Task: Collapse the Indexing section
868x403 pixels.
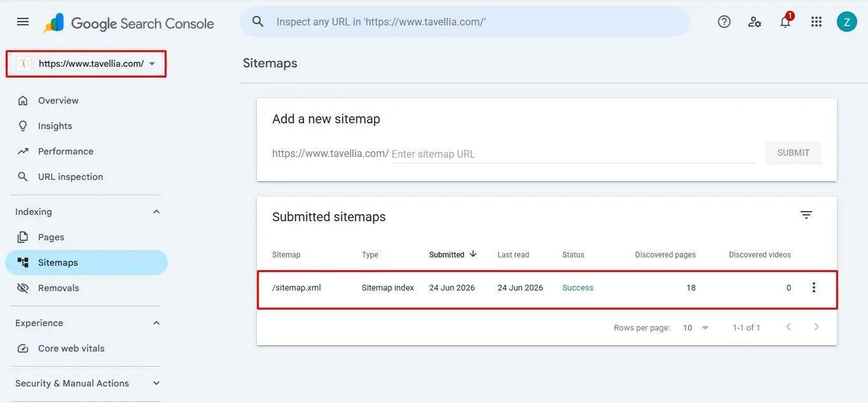Action: click(x=156, y=212)
